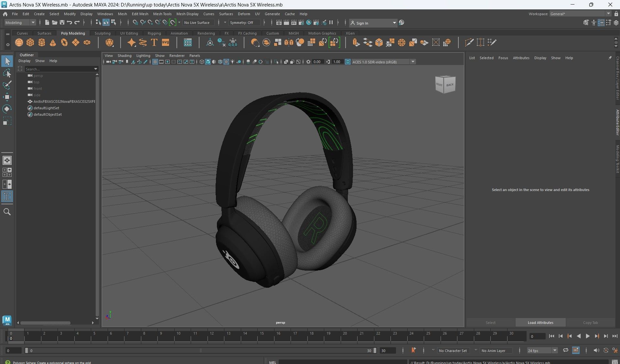
Task: Open the Outliner Display menu
Action: pos(24,61)
